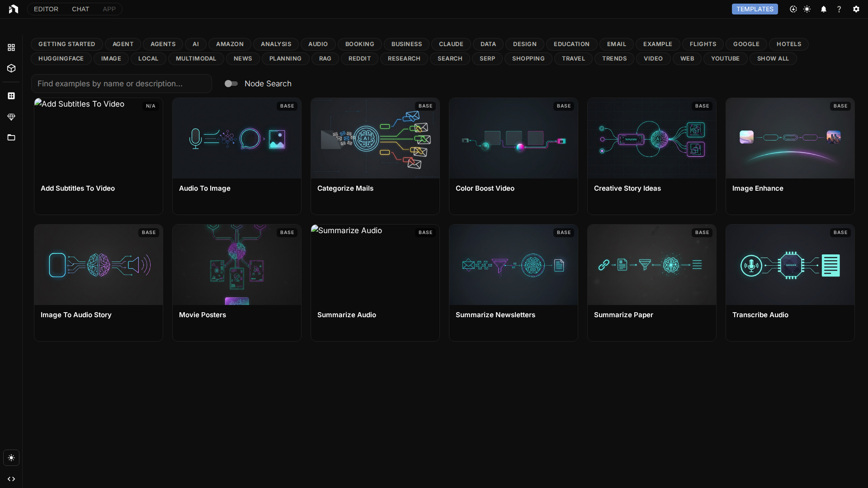Click the TEMPLATES button

(x=755, y=9)
